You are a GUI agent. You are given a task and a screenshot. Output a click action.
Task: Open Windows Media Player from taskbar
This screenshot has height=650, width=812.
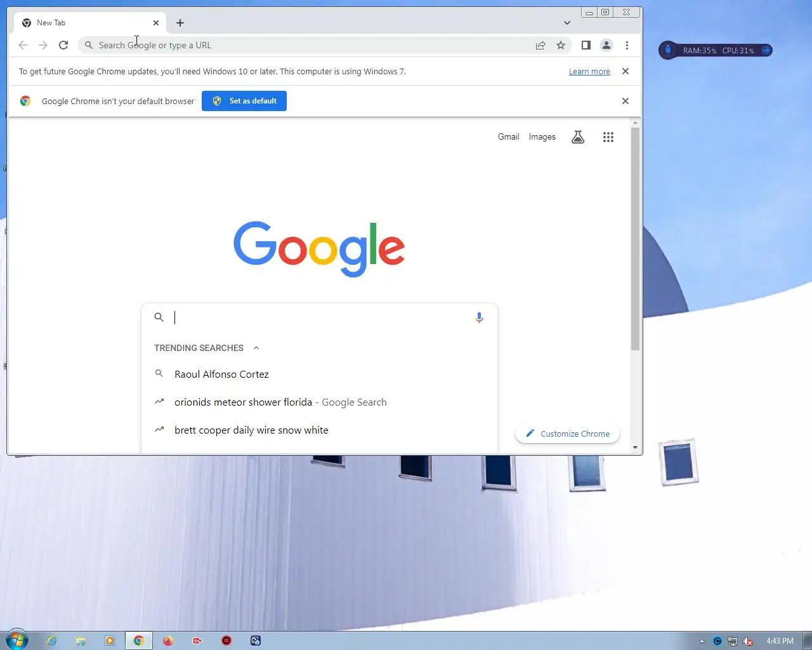110,641
